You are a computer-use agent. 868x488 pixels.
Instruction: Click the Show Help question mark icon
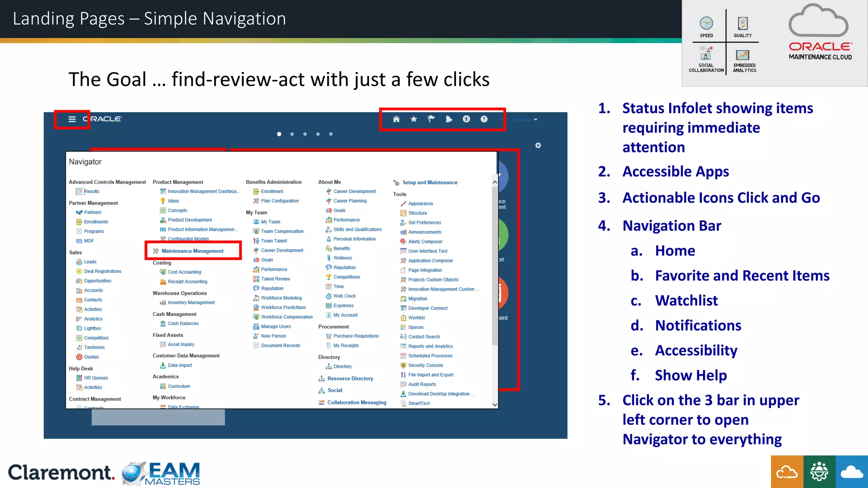coord(484,119)
